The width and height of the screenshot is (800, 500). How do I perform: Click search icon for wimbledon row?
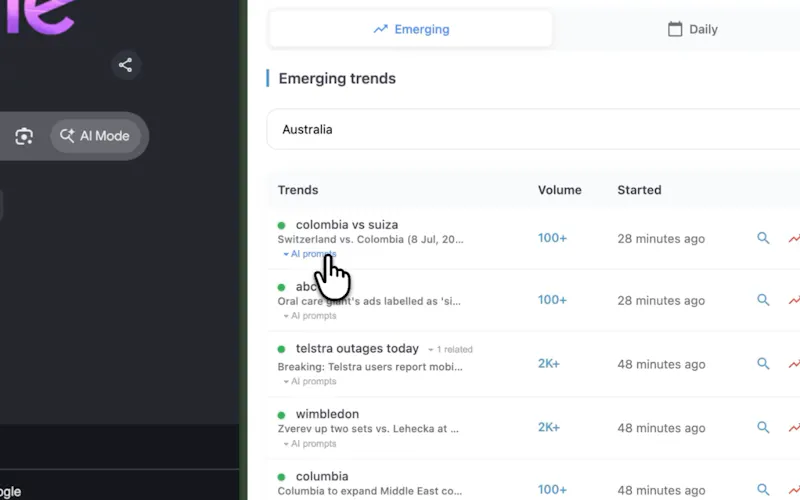763,427
